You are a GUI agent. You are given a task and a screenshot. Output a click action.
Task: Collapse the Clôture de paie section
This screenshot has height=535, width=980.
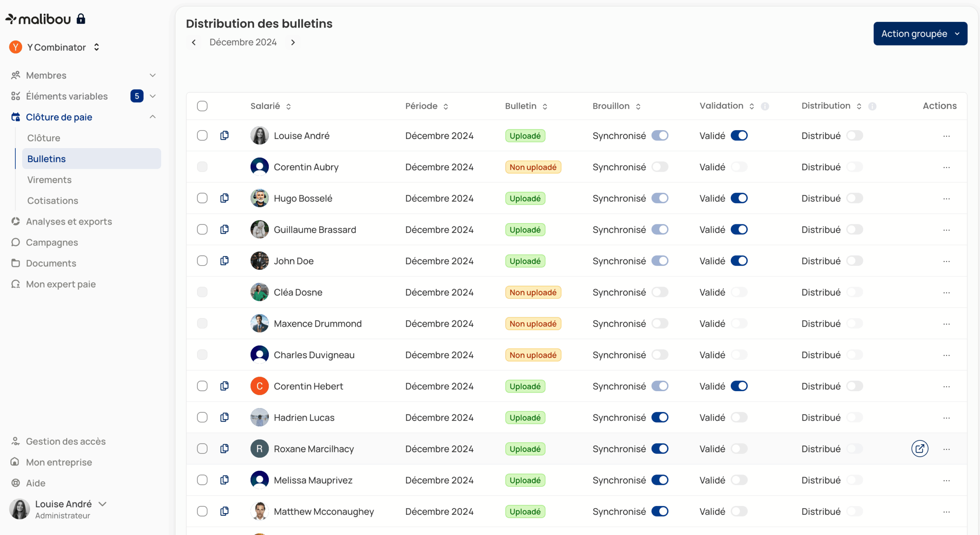(x=153, y=117)
